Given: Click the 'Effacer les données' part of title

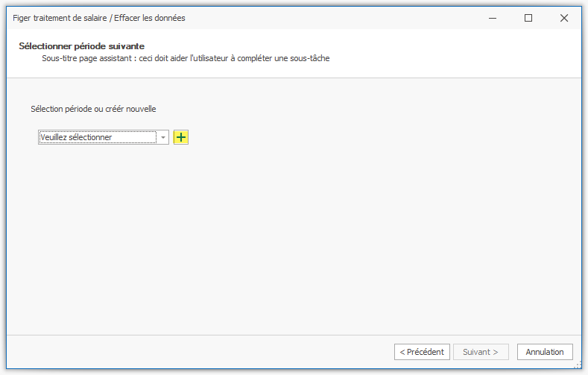Looking at the screenshot, I should click(150, 18).
